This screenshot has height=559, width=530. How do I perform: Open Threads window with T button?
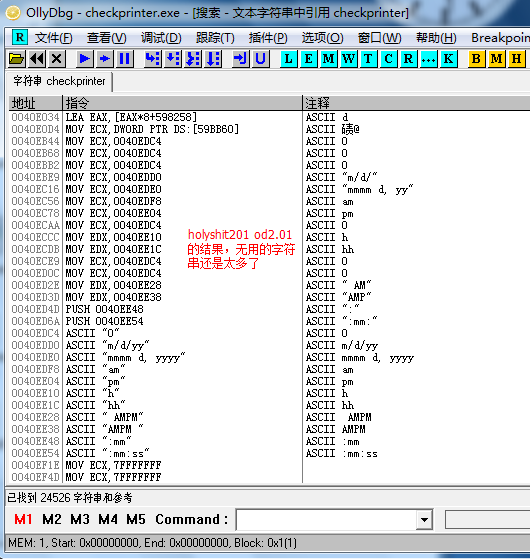pos(369,58)
